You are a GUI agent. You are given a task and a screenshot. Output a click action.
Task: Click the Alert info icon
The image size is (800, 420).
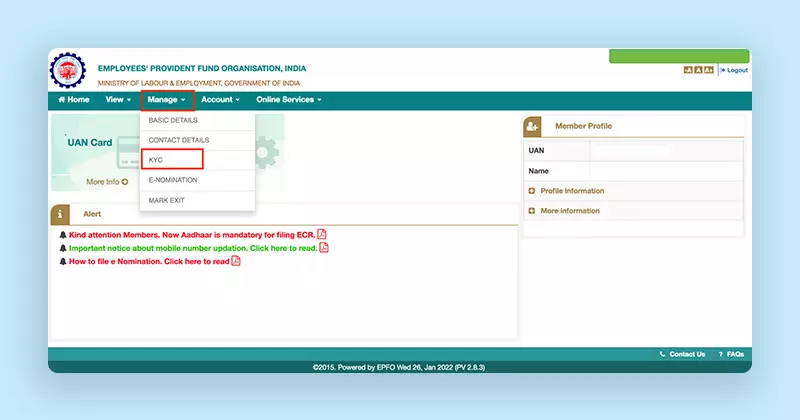61,214
